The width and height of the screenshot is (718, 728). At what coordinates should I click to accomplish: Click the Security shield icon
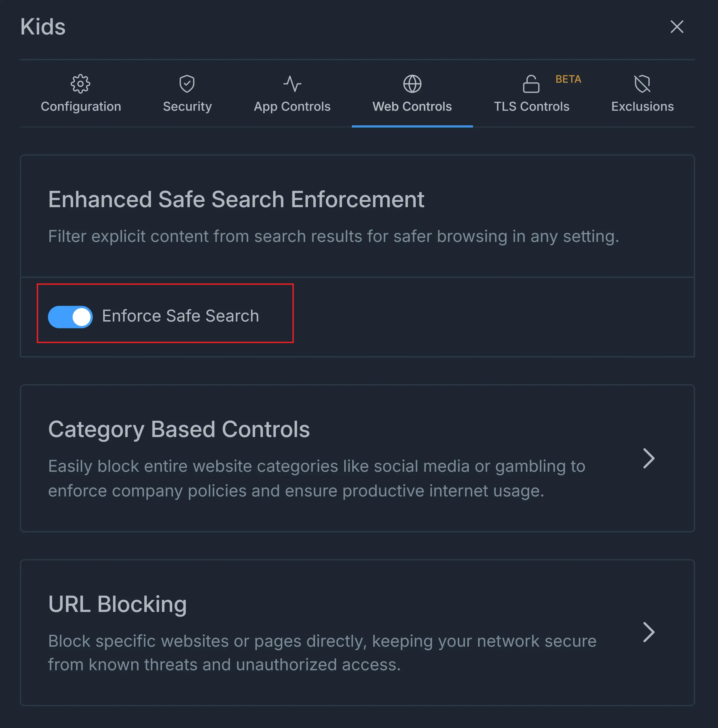coord(187,84)
